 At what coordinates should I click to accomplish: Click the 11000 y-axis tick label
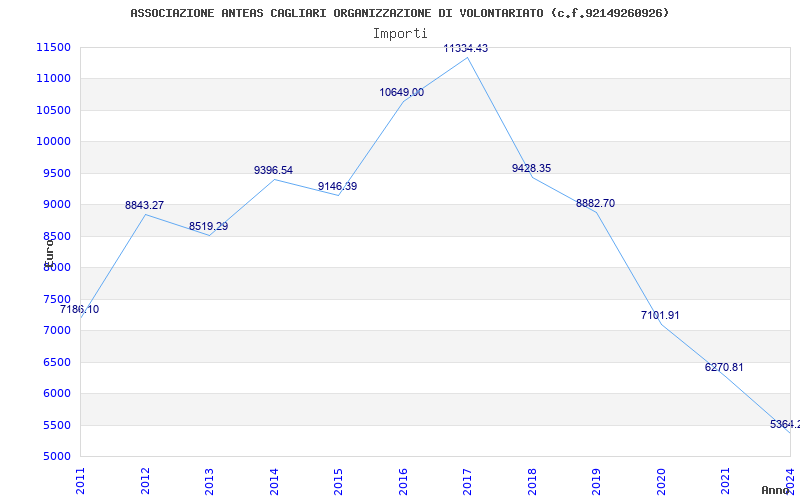coord(53,79)
